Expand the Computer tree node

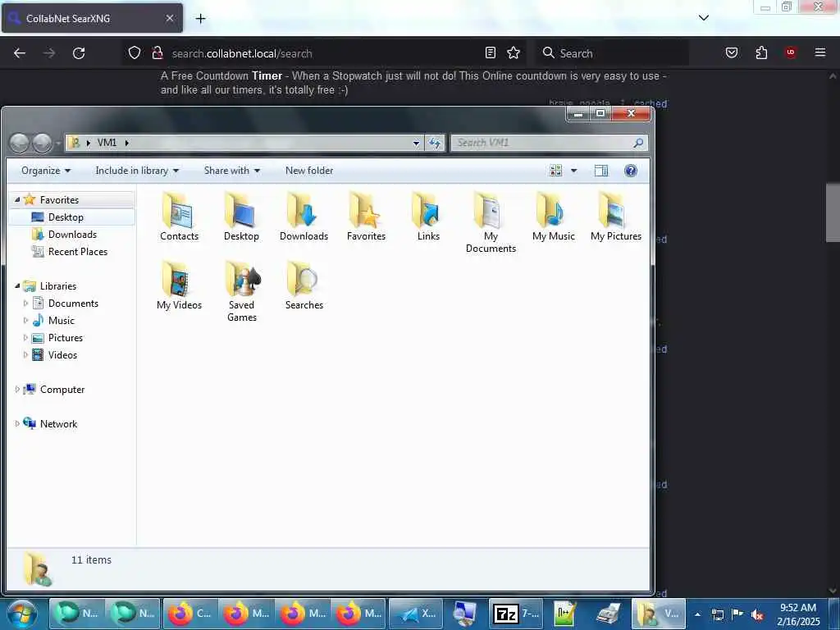pyautogui.click(x=17, y=390)
